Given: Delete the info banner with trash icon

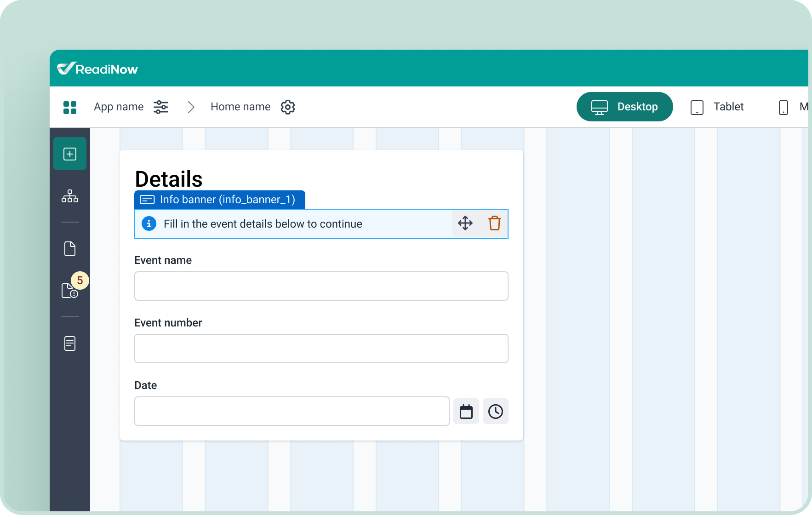Looking at the screenshot, I should [495, 223].
